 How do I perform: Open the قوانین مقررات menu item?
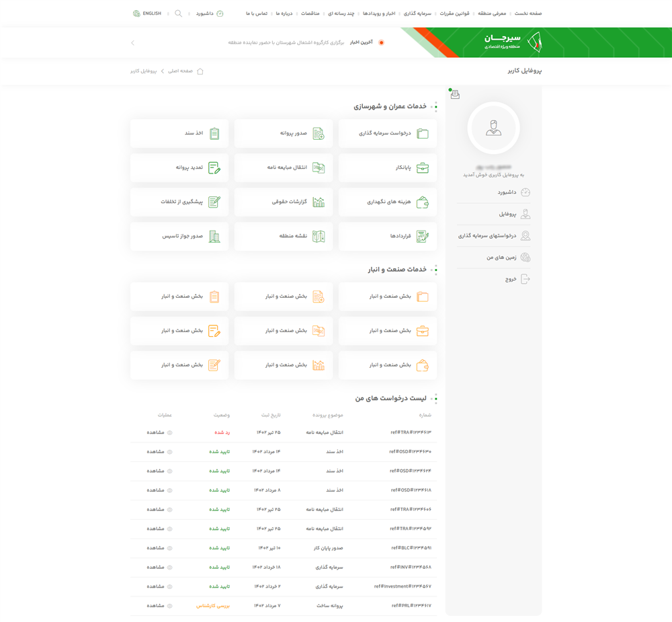[455, 13]
